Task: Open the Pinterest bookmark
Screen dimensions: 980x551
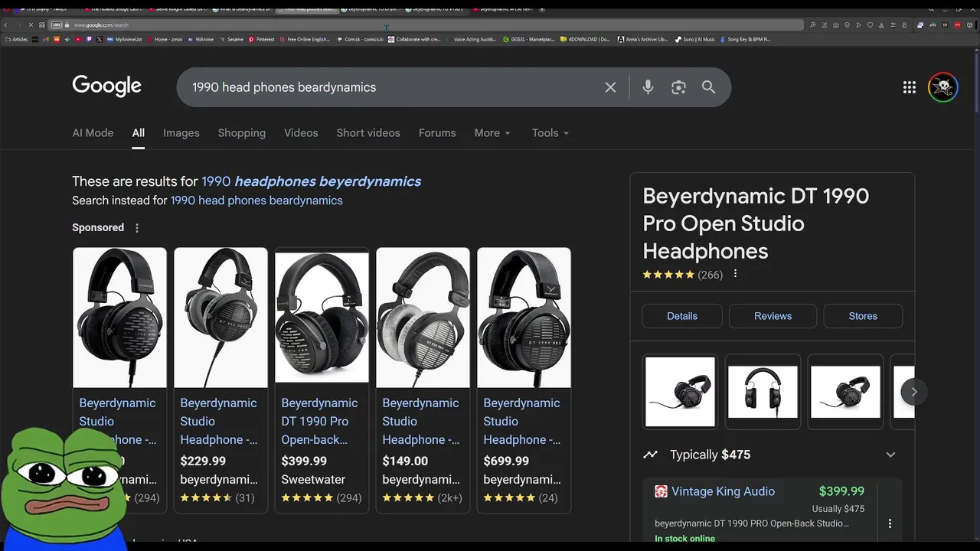Action: [261, 39]
